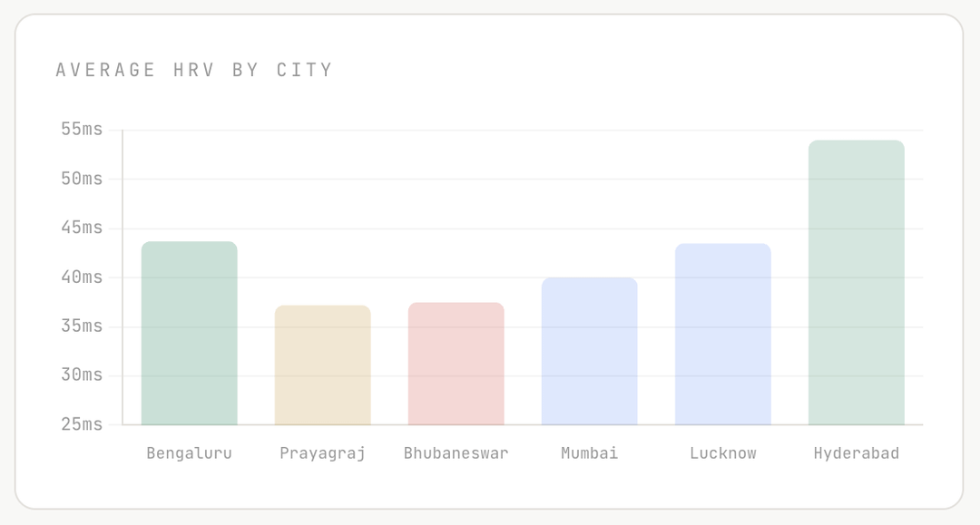Click the Bengaluru x-axis label
The image size is (980, 525).
click(189, 453)
